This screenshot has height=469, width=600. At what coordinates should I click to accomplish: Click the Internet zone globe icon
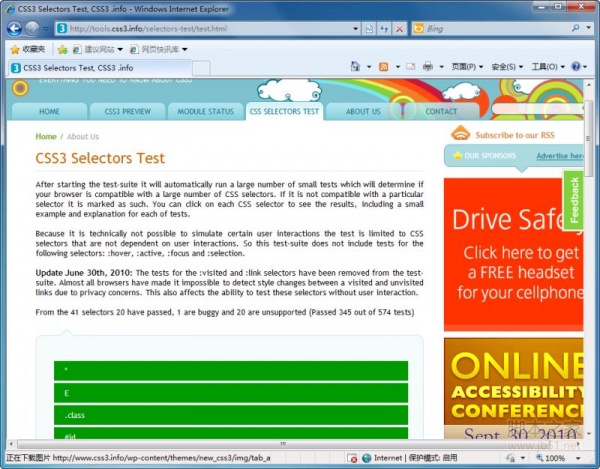click(x=367, y=458)
